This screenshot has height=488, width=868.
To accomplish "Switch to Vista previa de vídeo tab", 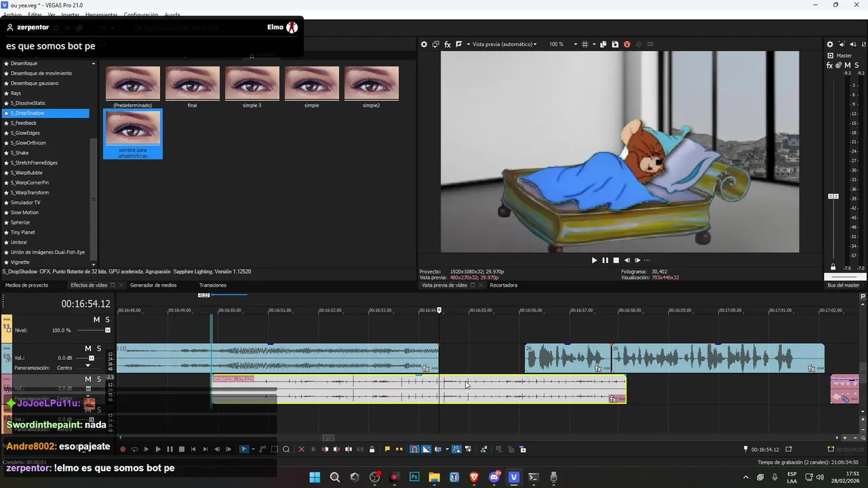I will coord(444,285).
